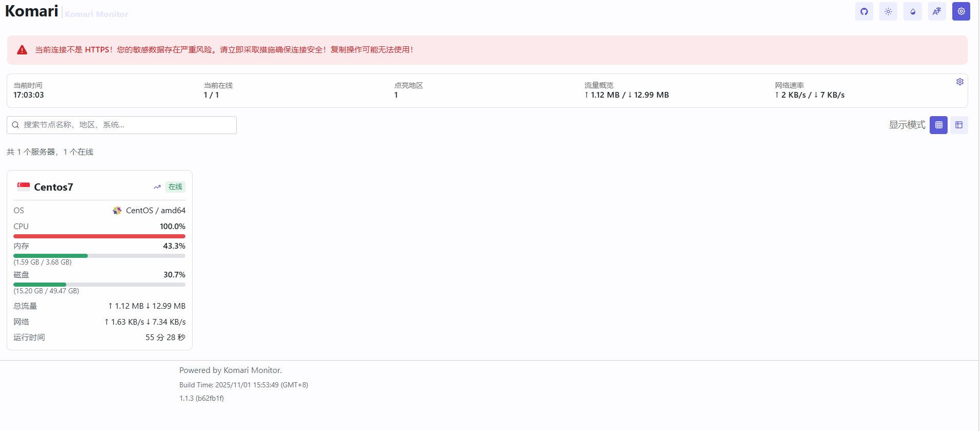Switch to grid display mode

click(x=938, y=125)
